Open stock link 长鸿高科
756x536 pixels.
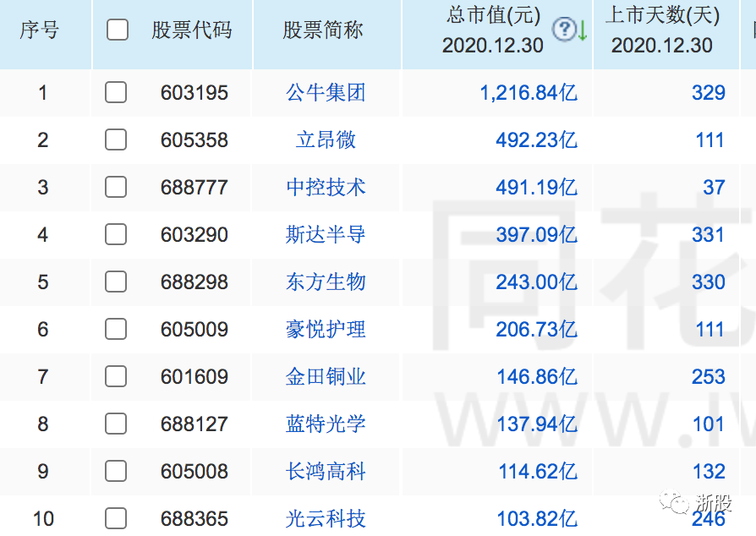tap(326, 471)
